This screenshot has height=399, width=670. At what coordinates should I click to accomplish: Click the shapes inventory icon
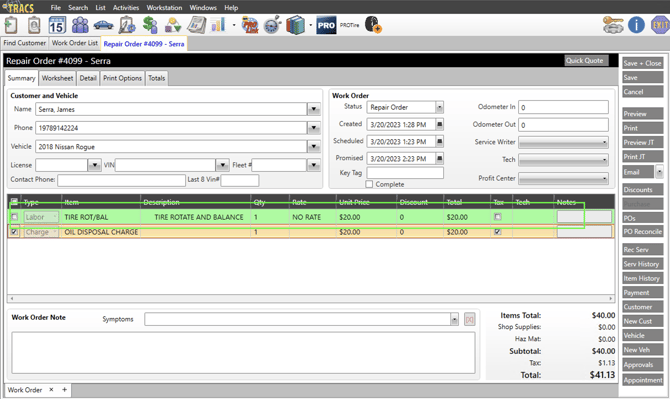(173, 26)
